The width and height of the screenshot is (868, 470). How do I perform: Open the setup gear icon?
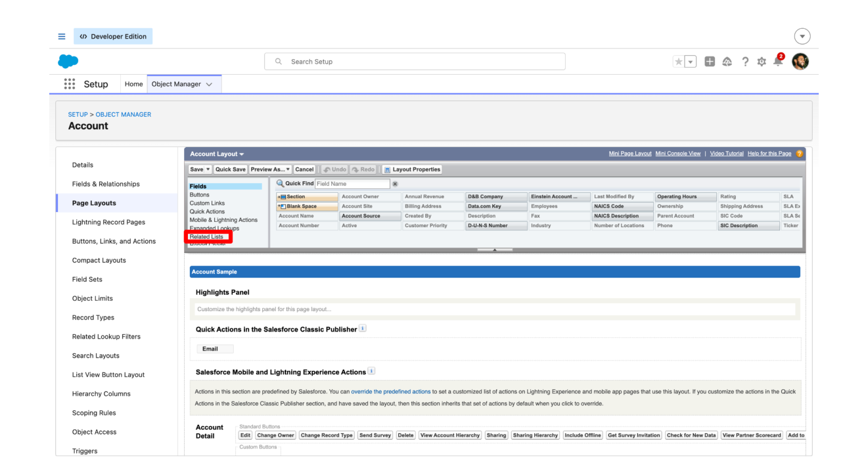[x=762, y=61]
